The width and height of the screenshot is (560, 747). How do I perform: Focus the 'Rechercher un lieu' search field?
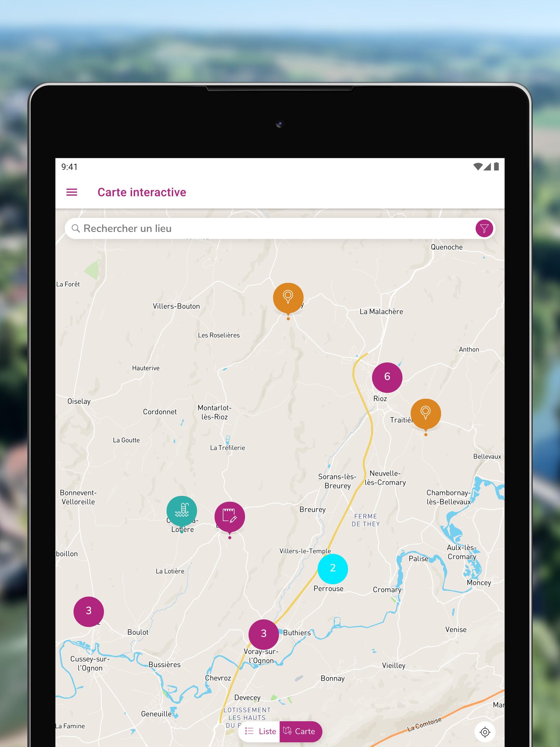click(280, 229)
